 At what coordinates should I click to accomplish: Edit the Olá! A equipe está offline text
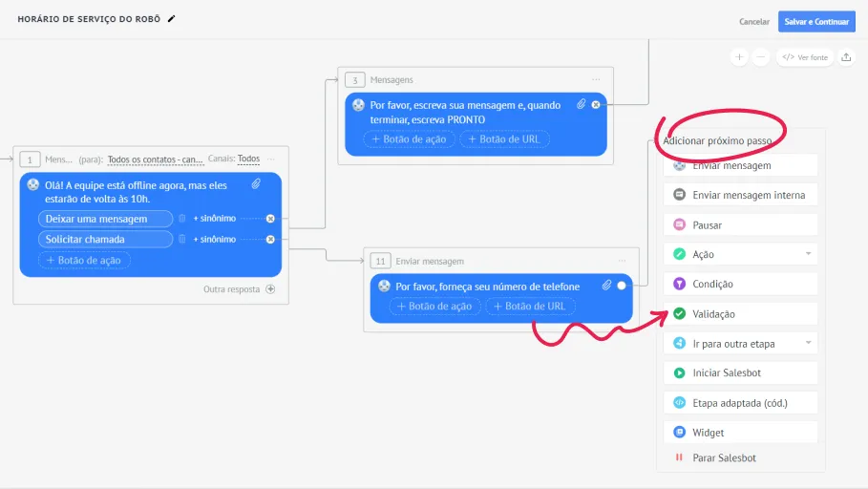click(x=137, y=192)
